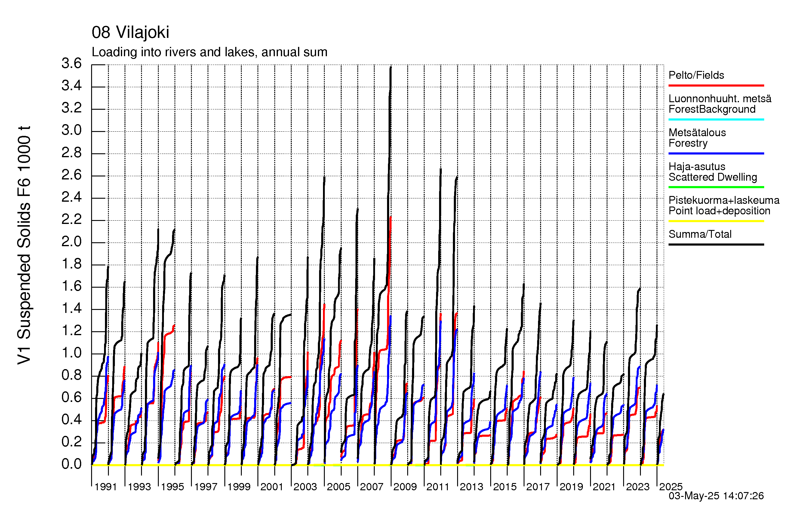Click the y-axis value 0.6
Screen dimensions: 812x511
point(72,397)
